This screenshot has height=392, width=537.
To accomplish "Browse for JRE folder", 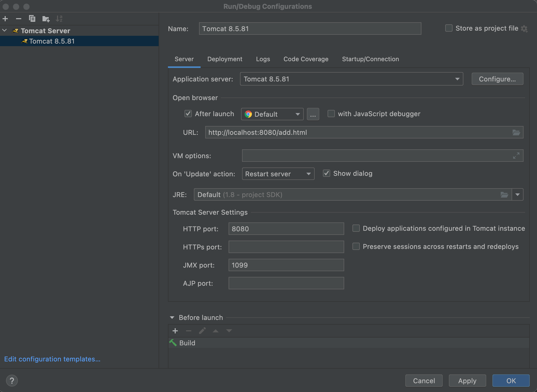I will 504,195.
